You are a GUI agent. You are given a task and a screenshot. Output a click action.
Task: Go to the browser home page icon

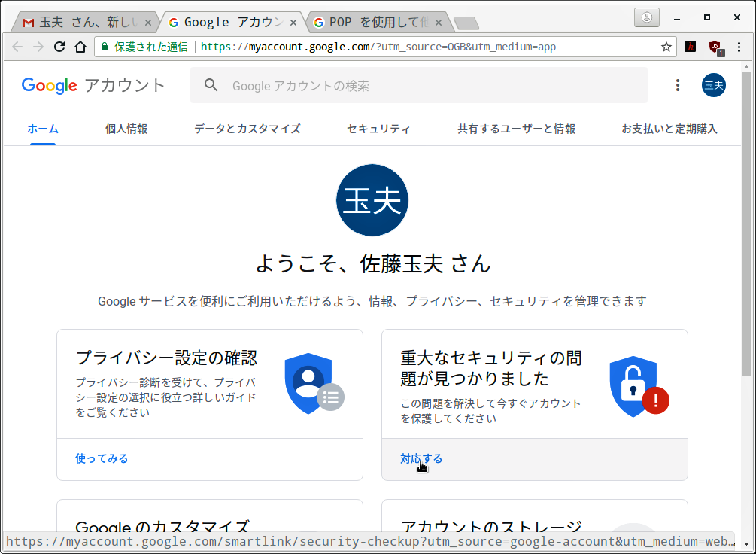coord(80,47)
